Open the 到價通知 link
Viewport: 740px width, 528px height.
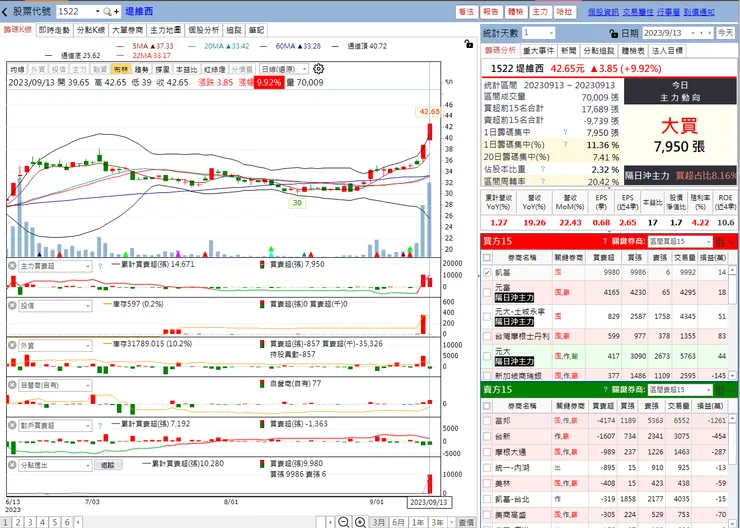coord(699,12)
